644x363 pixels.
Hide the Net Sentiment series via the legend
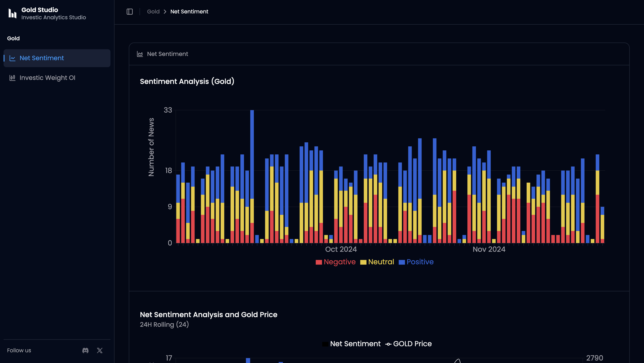[355, 344]
